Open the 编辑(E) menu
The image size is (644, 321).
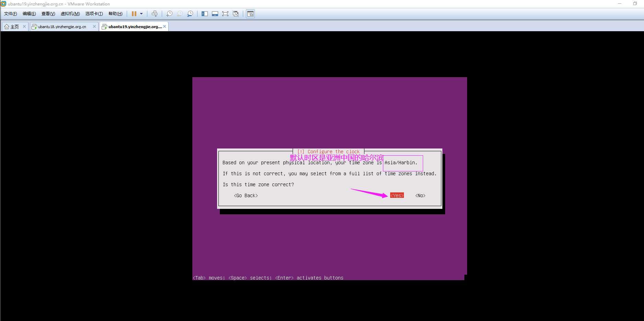(29, 14)
